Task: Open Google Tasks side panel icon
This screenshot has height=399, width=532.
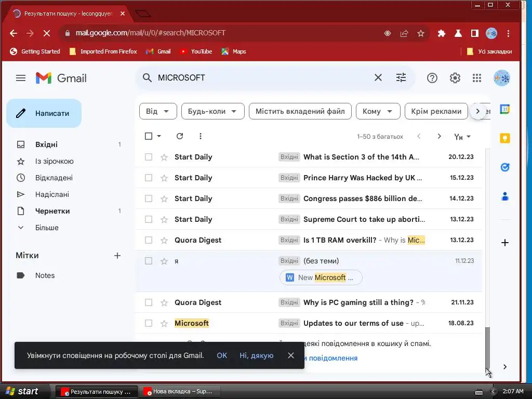Action: 505,167
